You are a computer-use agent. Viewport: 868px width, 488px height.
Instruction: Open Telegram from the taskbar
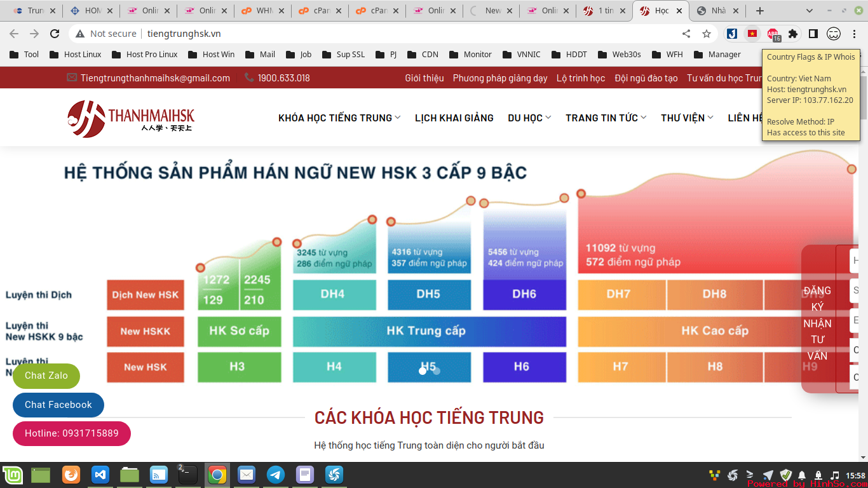pyautogui.click(x=276, y=475)
